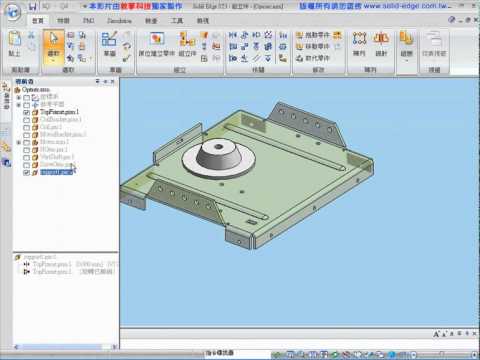This screenshot has height=360, width=480.
Task: Switch to the Home (首頁) ribbon tab
Action: [38, 20]
